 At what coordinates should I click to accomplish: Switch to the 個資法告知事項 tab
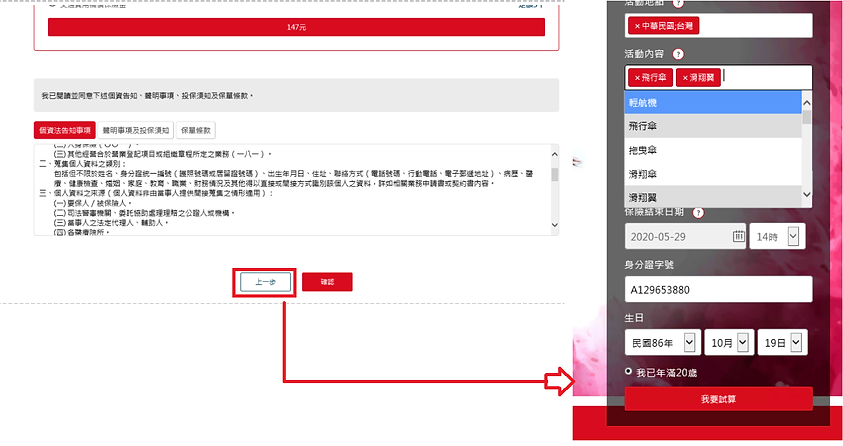(65, 130)
